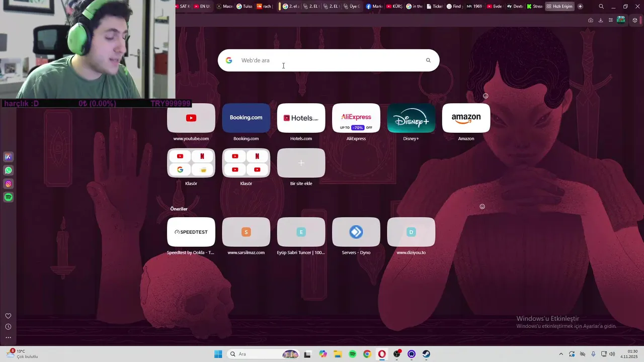This screenshot has width=644, height=362.
Task: Open the YouTube speed dial tile
Action: (191, 118)
